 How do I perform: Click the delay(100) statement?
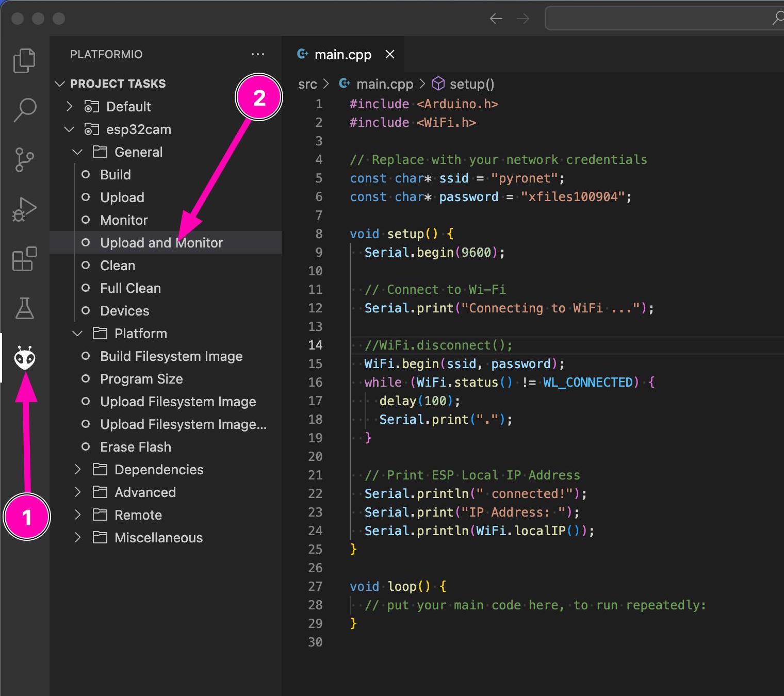tap(419, 401)
